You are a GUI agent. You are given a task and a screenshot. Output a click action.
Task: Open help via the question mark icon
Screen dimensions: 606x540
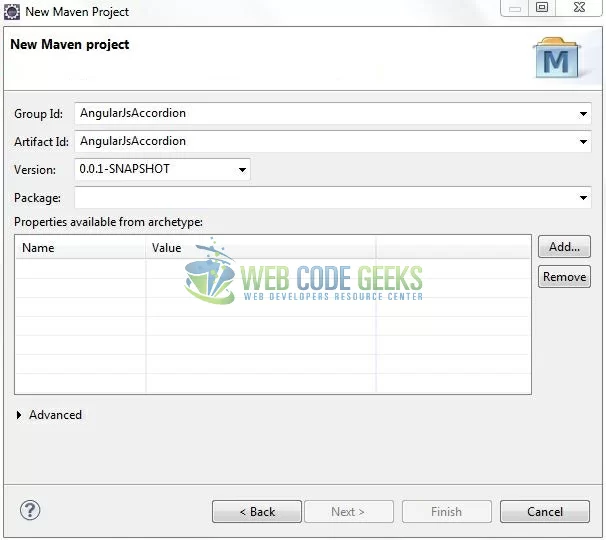[x=30, y=510]
